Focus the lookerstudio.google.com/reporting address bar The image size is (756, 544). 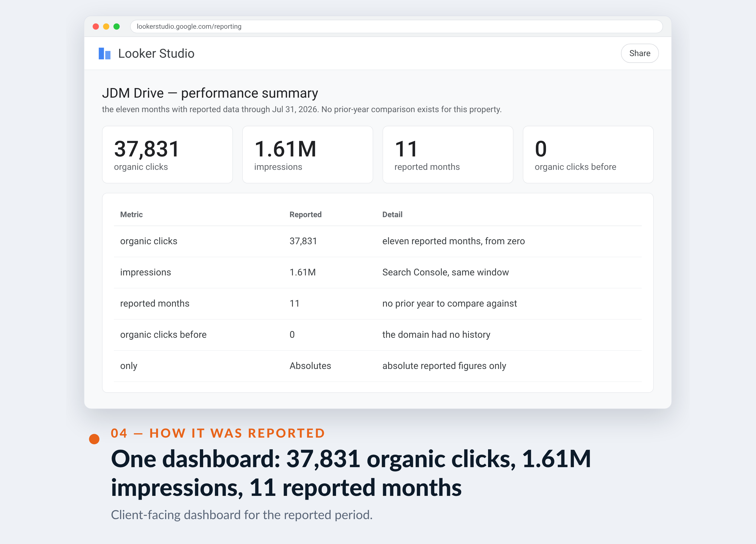[x=396, y=26]
